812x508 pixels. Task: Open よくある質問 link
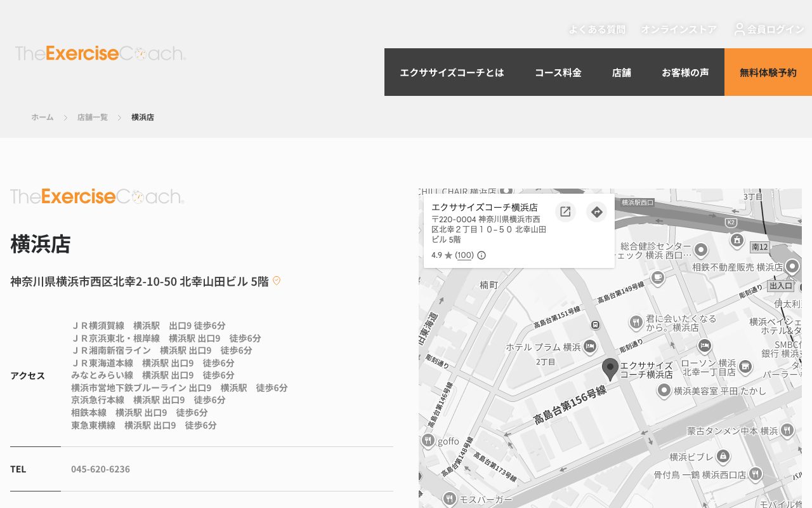click(597, 29)
